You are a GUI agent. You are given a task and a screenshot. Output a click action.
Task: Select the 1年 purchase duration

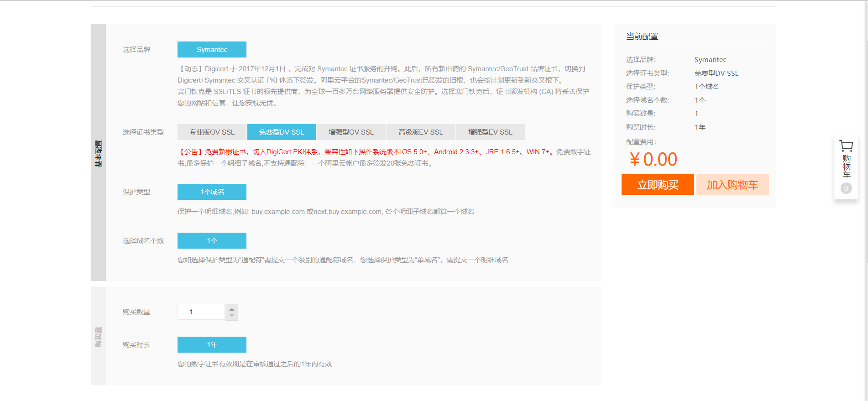click(212, 344)
